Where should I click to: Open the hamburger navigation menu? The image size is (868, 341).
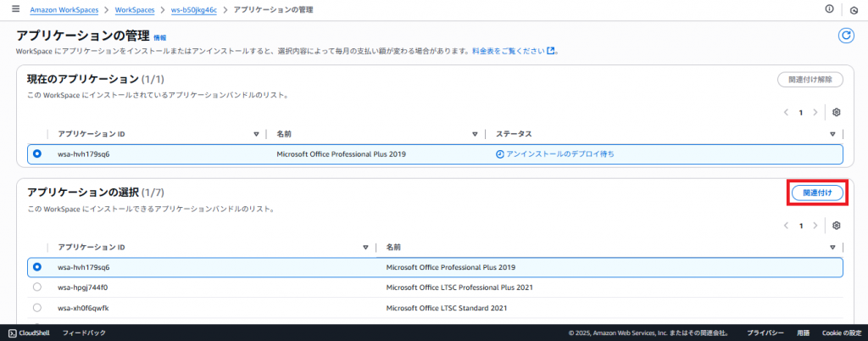tap(15, 9)
